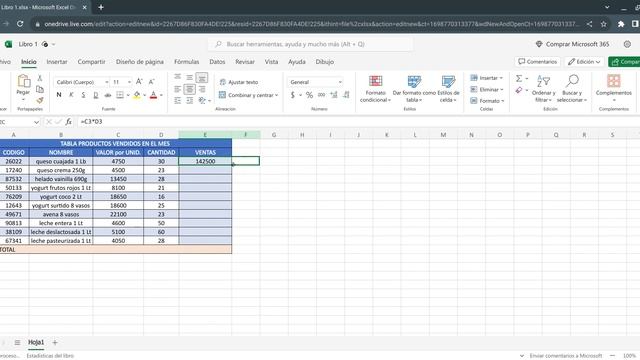Open the borders dropdown arrow

pos(128,95)
